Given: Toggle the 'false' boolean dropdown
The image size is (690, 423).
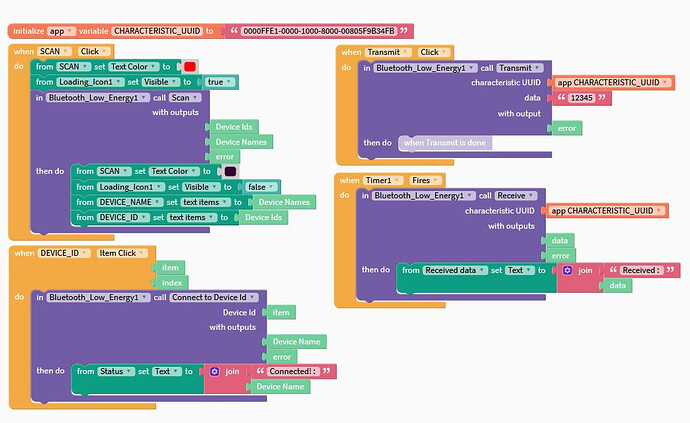Looking at the screenshot, I should (260, 187).
